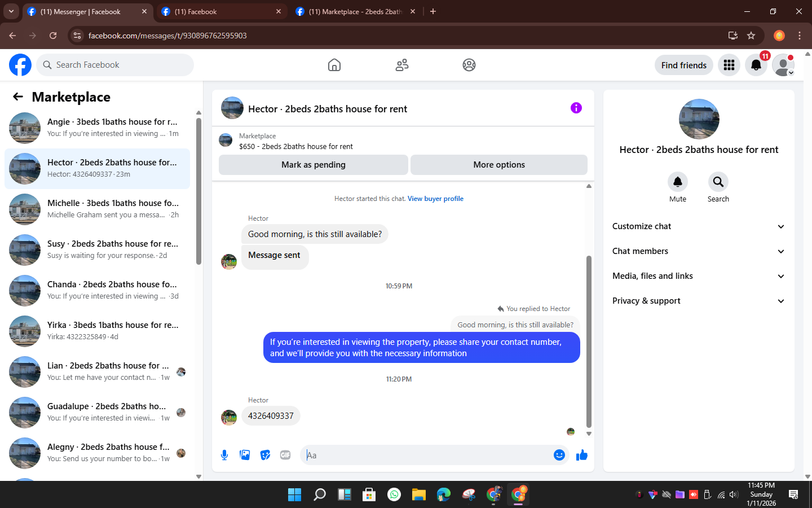Open the Friends icon in top navigation
The image size is (812, 508).
click(x=402, y=65)
